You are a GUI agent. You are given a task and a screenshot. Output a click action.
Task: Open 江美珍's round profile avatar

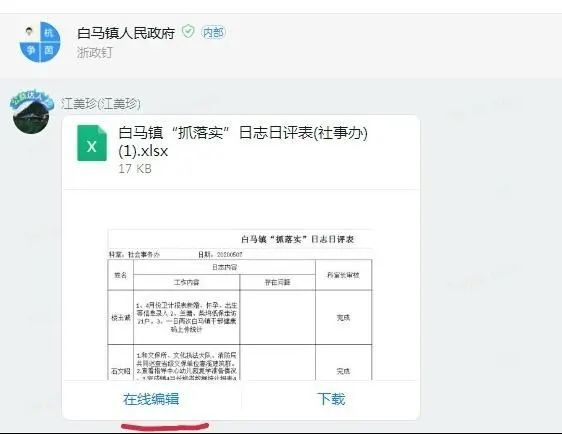pos(31,112)
